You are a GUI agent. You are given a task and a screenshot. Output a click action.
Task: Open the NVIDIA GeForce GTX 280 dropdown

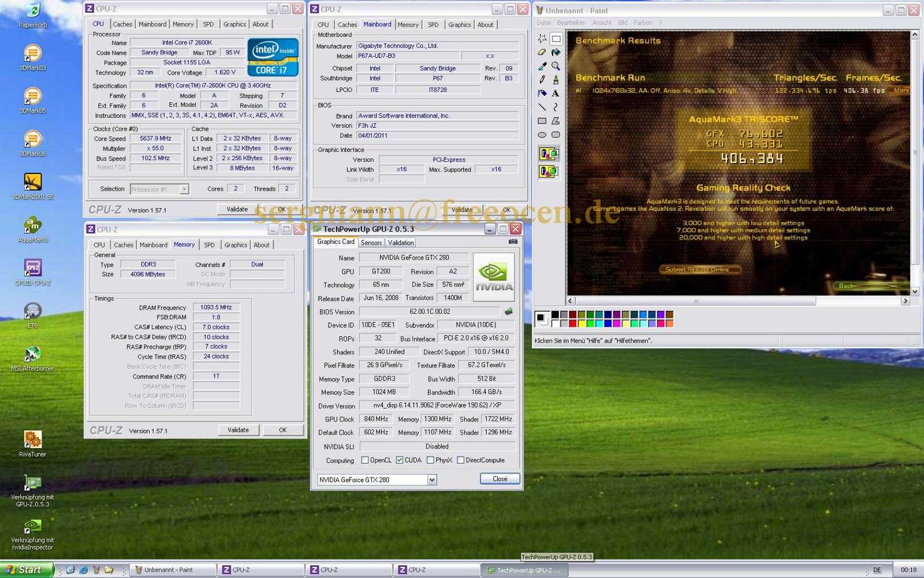(431, 480)
